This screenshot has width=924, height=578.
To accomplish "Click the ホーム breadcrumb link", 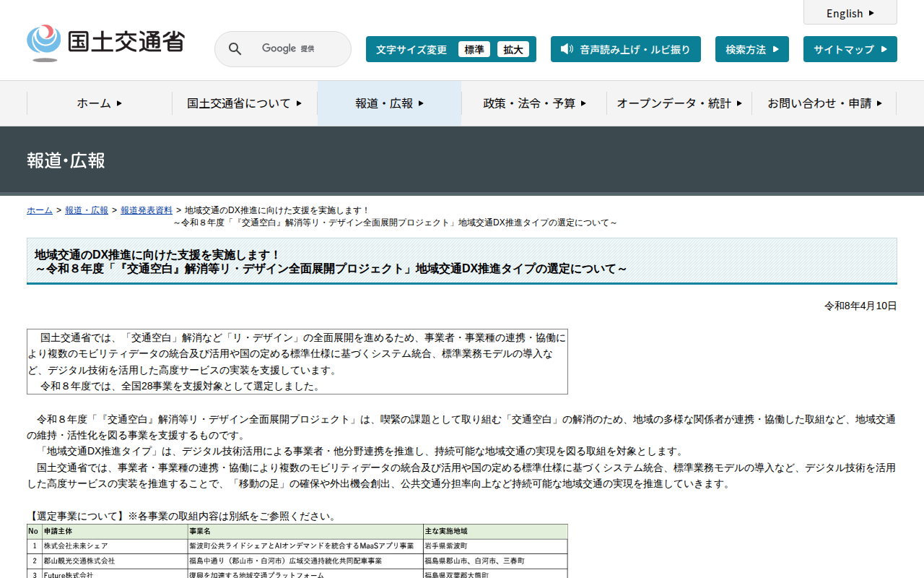I will pyautogui.click(x=40, y=210).
